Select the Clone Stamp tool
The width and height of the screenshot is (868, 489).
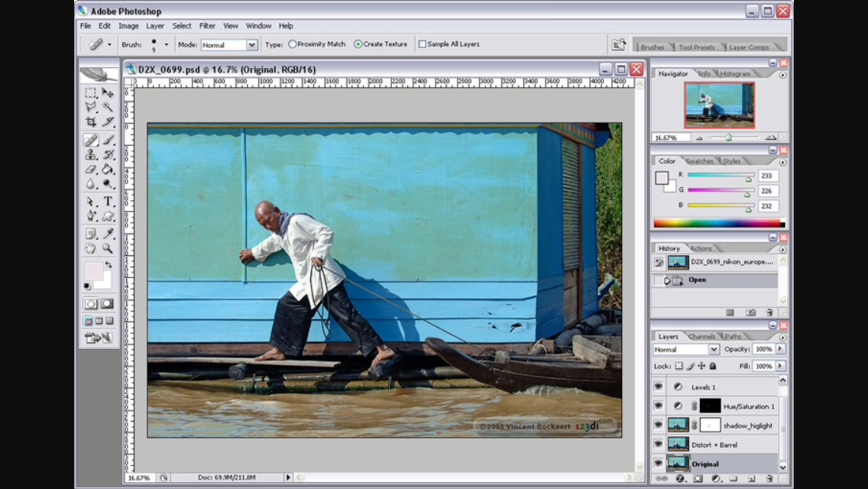[91, 154]
